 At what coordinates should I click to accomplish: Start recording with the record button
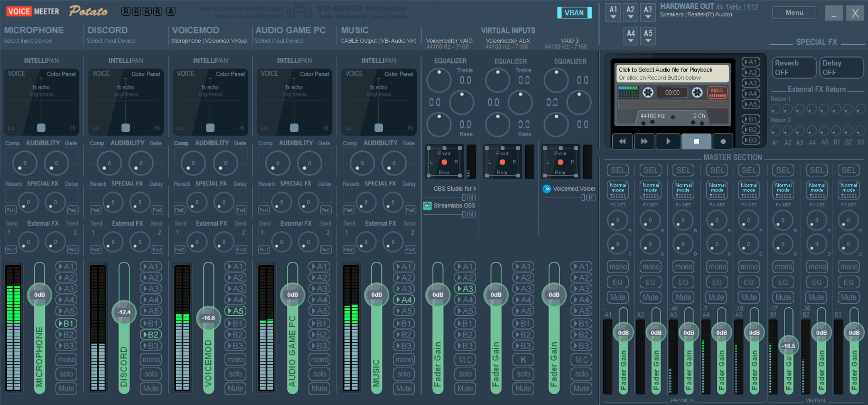coord(723,141)
